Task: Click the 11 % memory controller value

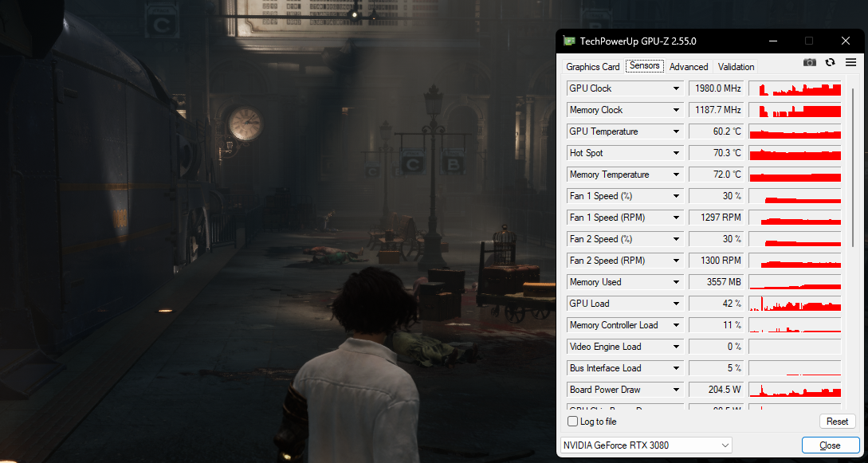Action: coord(717,325)
